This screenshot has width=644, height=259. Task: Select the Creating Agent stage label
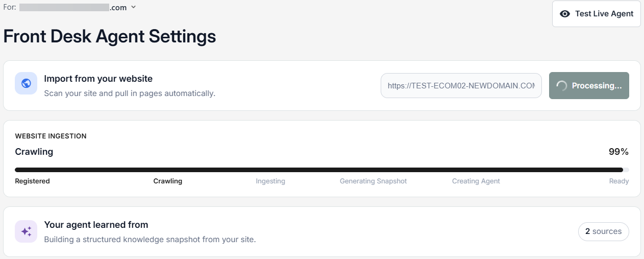point(476,181)
